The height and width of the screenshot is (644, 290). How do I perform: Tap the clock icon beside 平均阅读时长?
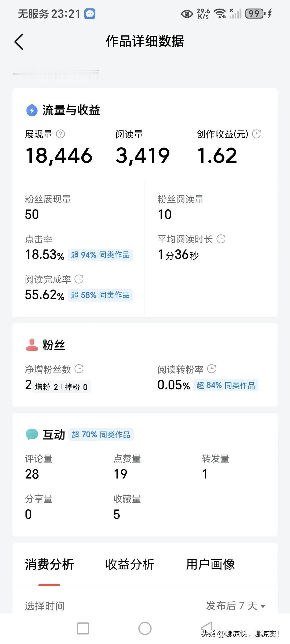221,239
